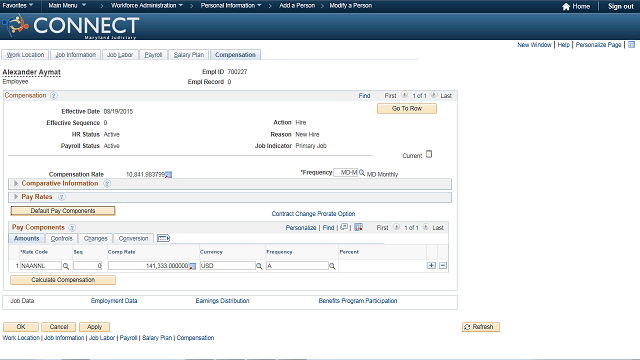Click Sign out link
Image resolution: width=640 pixels, height=360 pixels.
621,6
